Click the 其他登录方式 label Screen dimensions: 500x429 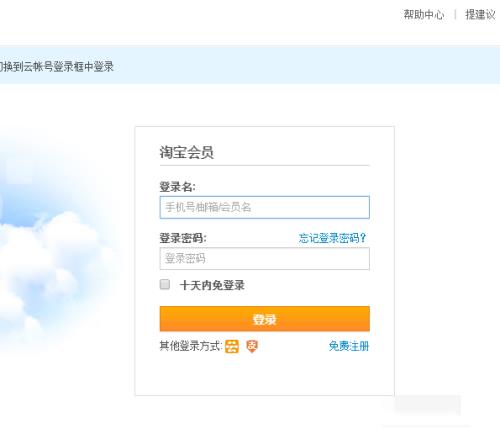191,346
